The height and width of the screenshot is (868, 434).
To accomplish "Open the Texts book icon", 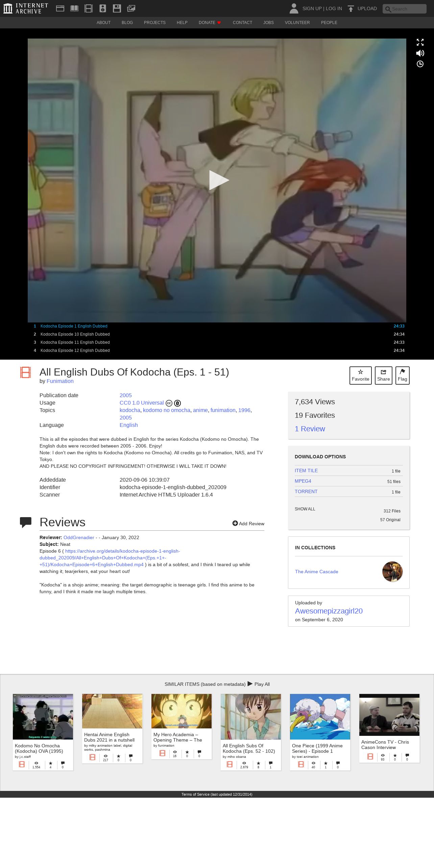I will (74, 8).
